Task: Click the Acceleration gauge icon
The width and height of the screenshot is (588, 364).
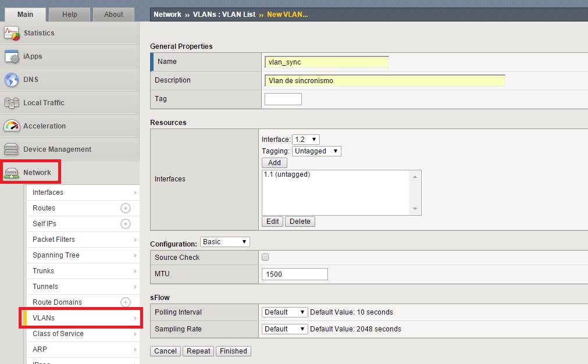Action: (12, 126)
